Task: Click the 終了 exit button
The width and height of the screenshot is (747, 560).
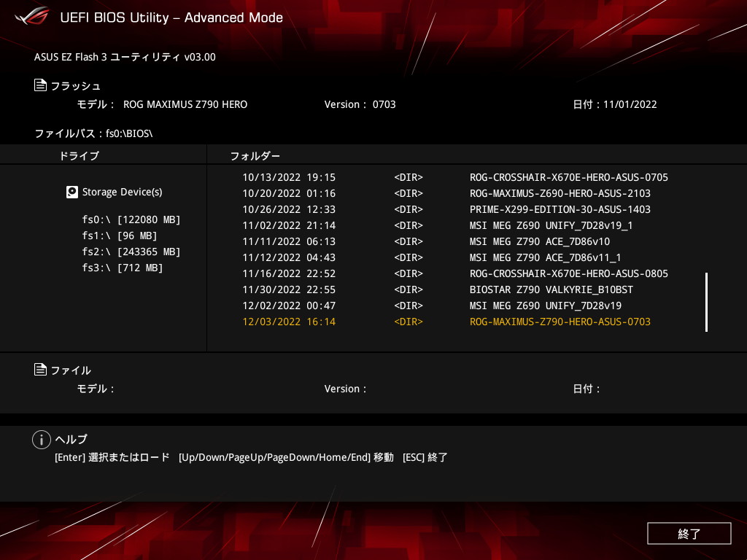Action: tap(689, 533)
